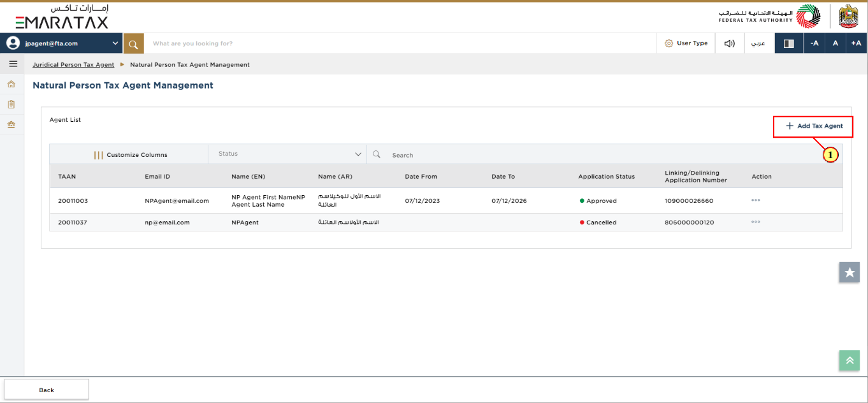868x403 pixels.
Task: Click the Email ID column header
Action: 157,177
